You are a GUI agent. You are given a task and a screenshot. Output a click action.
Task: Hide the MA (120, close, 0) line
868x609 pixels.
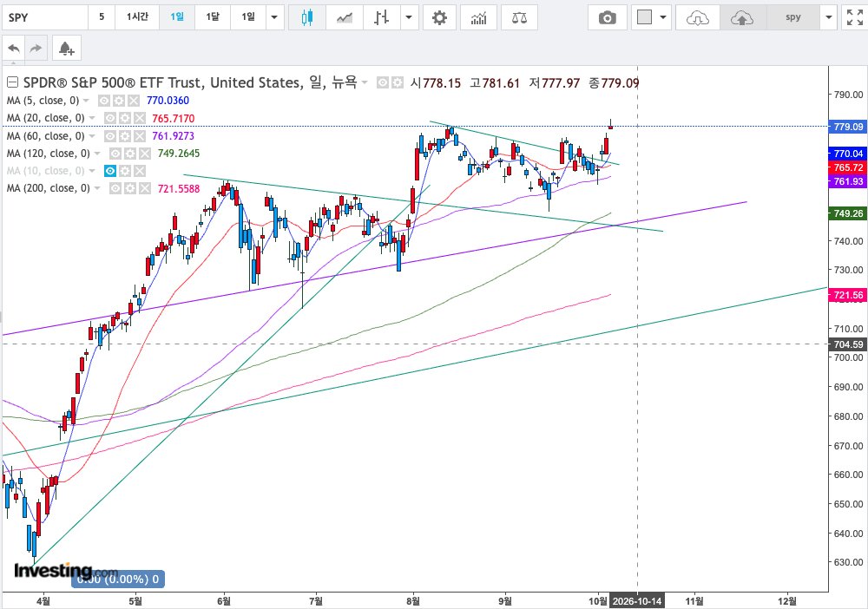pos(115,154)
